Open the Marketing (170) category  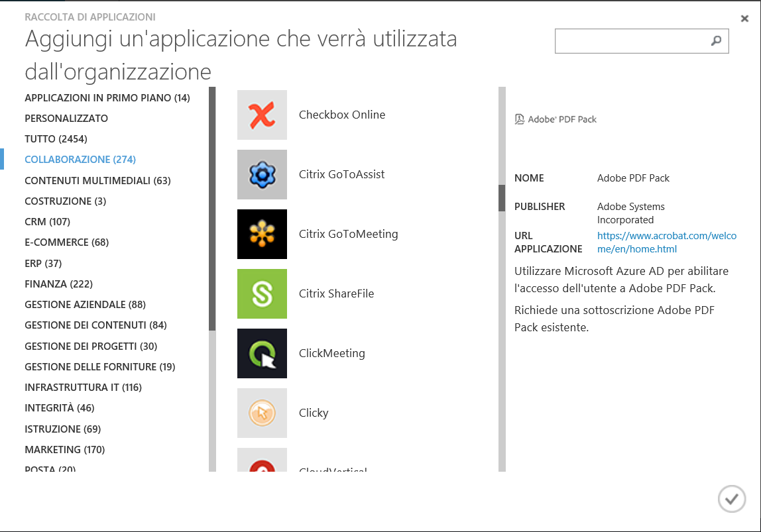pyautogui.click(x=64, y=450)
